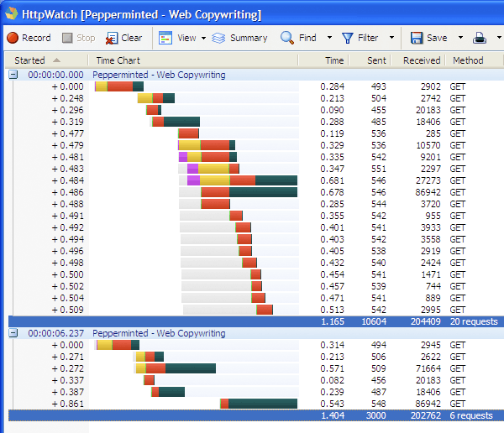Sort by Received column header
Viewport: 504px width, 433px height.
coord(418,60)
